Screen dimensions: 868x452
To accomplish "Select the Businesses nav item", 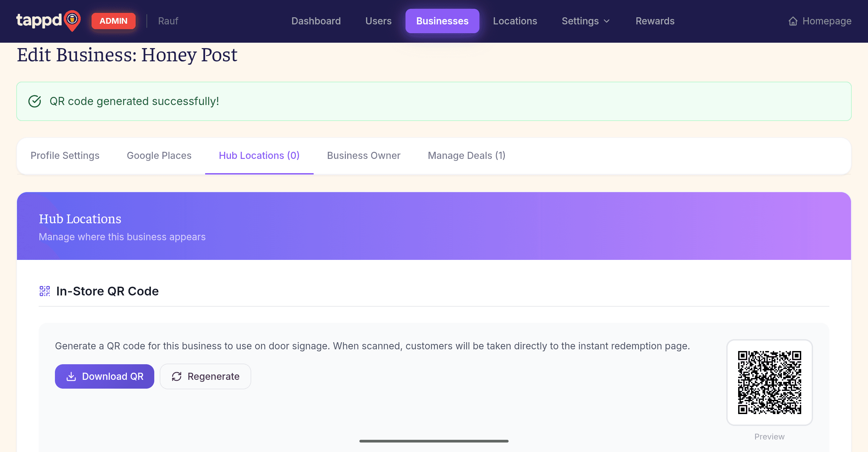I will (442, 21).
